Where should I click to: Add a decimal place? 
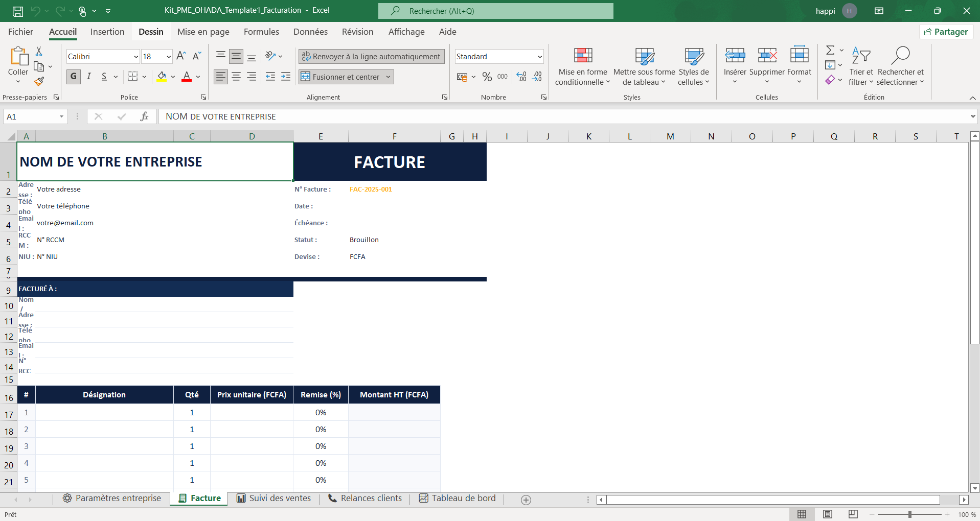[x=521, y=77]
